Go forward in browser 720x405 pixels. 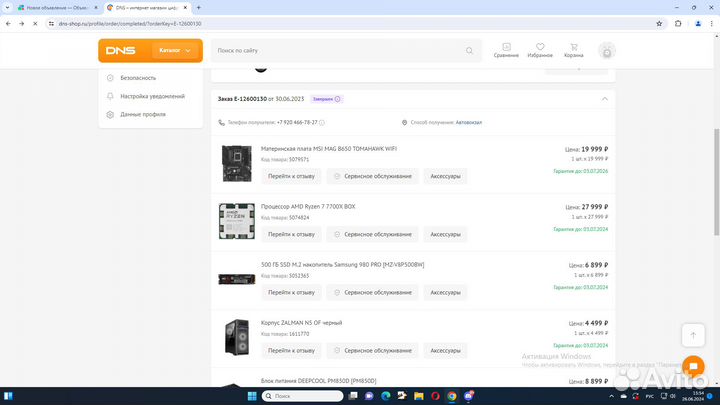[22, 23]
